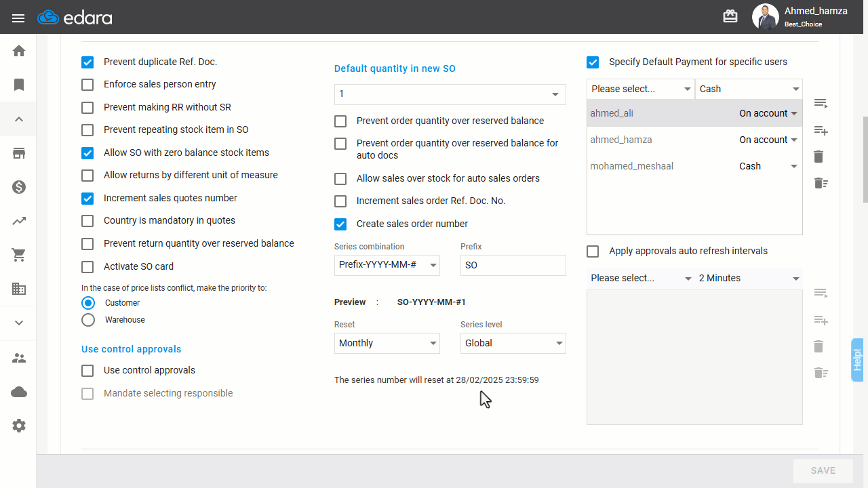This screenshot has height=488, width=868.
Task: Select ahmed_hamza row in payment list
Action: point(694,140)
